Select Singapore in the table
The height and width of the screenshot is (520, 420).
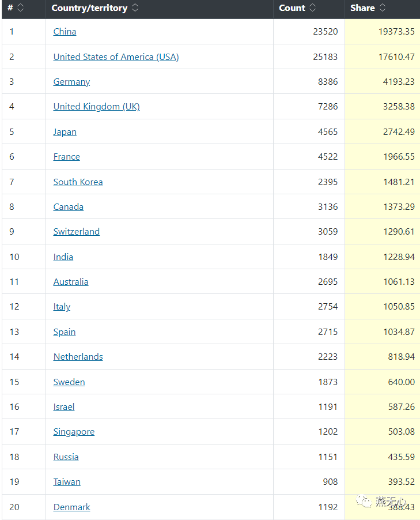point(74,432)
